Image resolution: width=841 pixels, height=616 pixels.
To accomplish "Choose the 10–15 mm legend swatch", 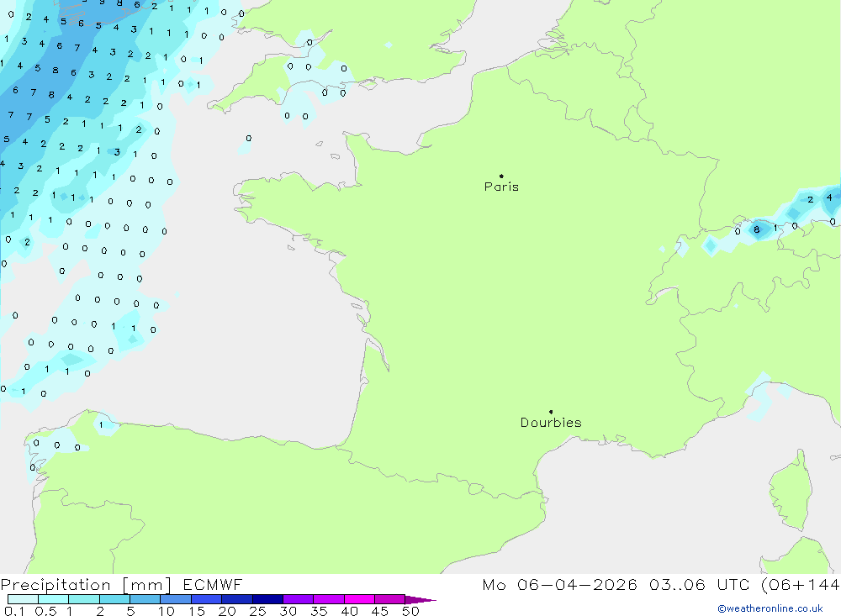I will (176, 599).
